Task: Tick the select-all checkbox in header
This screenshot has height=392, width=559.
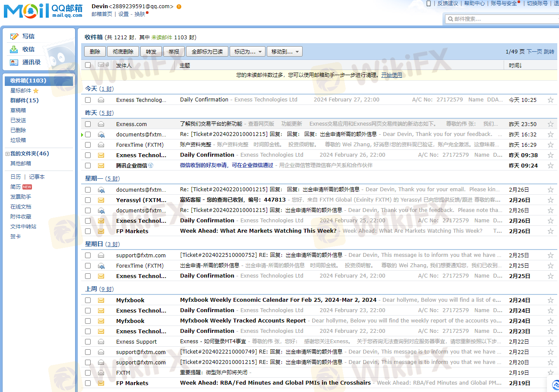Action: pos(88,65)
